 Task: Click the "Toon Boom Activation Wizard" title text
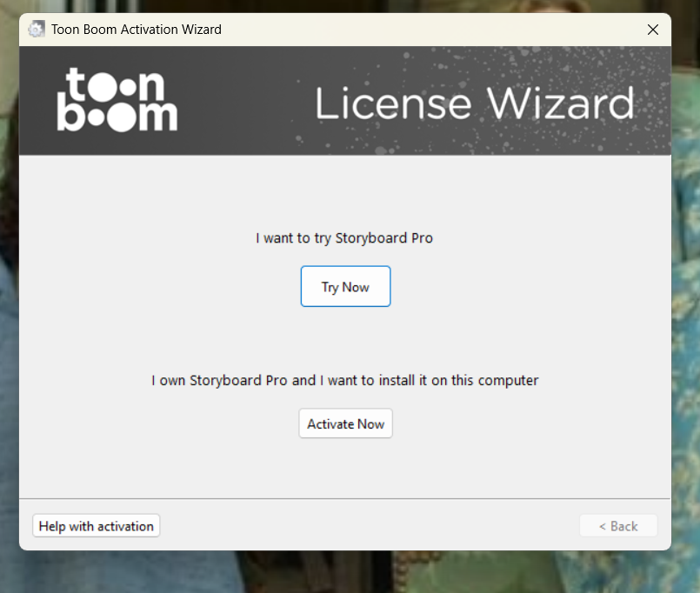[137, 30]
